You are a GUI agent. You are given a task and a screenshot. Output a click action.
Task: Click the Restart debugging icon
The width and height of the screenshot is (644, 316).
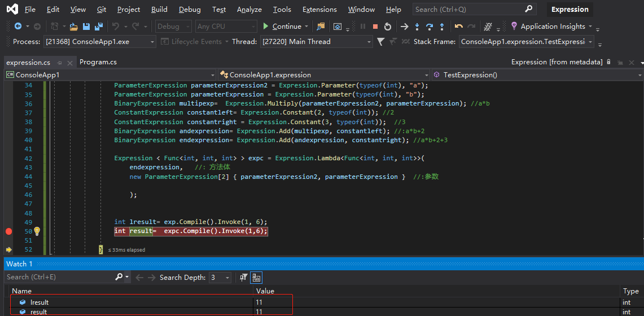(x=387, y=27)
